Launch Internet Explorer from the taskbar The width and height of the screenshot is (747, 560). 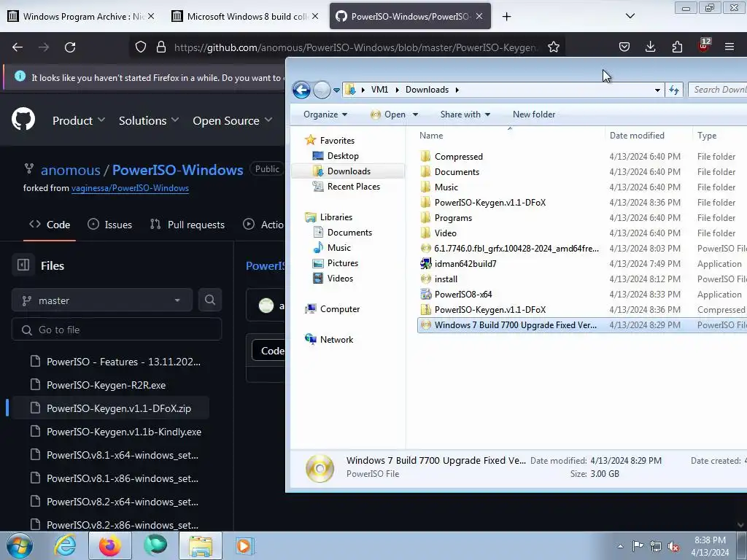[65, 545]
